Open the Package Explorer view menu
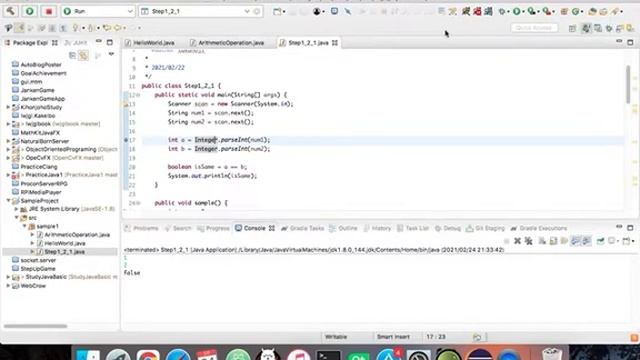Image resolution: width=640 pixels, height=360 pixels. 111,54
